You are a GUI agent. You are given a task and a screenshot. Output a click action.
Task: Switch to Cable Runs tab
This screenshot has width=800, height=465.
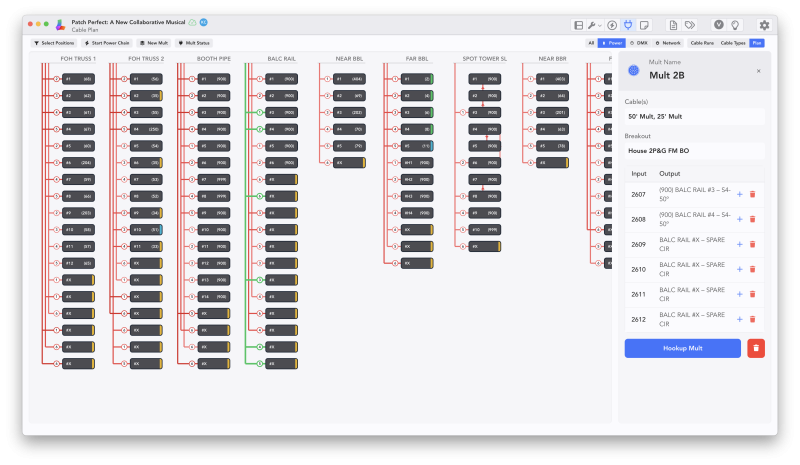702,43
